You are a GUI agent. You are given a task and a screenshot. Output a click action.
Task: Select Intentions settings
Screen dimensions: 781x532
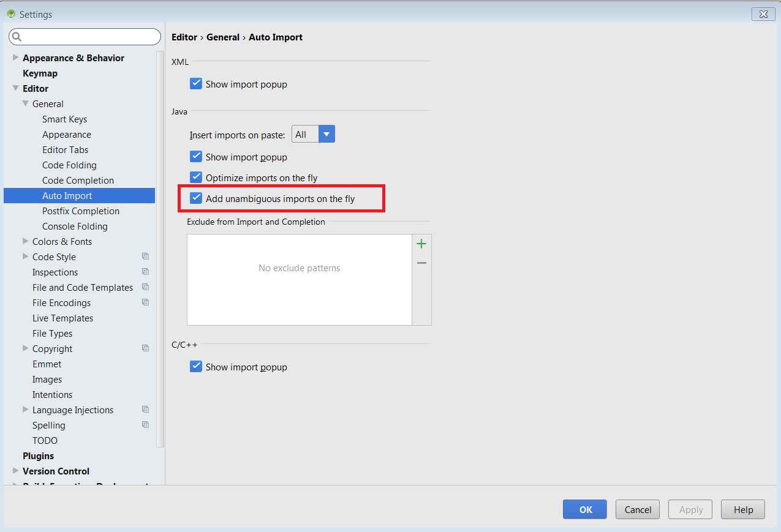[52, 394]
